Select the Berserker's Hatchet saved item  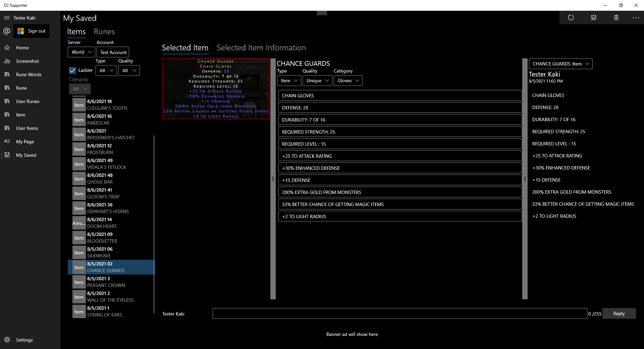111,134
